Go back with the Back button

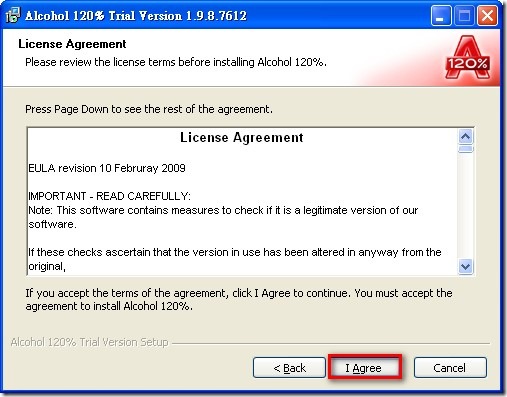click(289, 368)
